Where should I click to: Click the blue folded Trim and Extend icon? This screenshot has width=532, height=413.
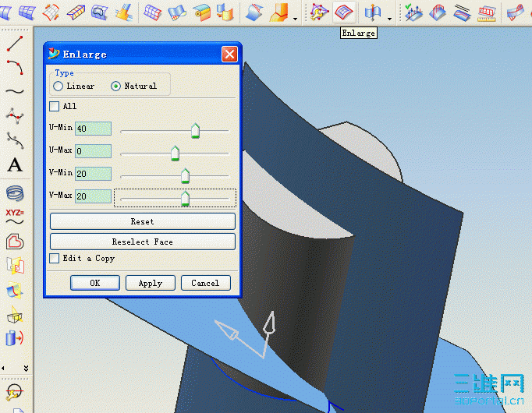coord(254,12)
